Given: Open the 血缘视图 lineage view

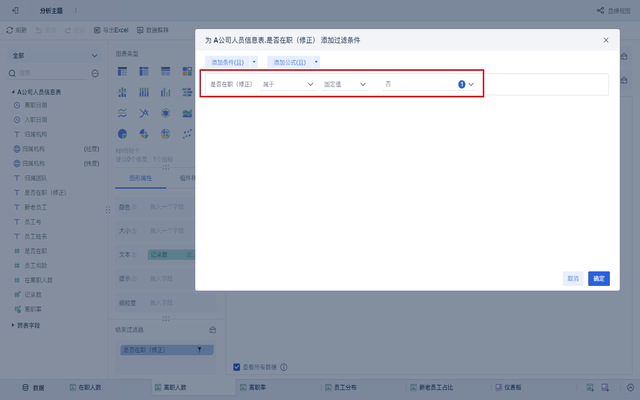Looking at the screenshot, I should click(614, 11).
